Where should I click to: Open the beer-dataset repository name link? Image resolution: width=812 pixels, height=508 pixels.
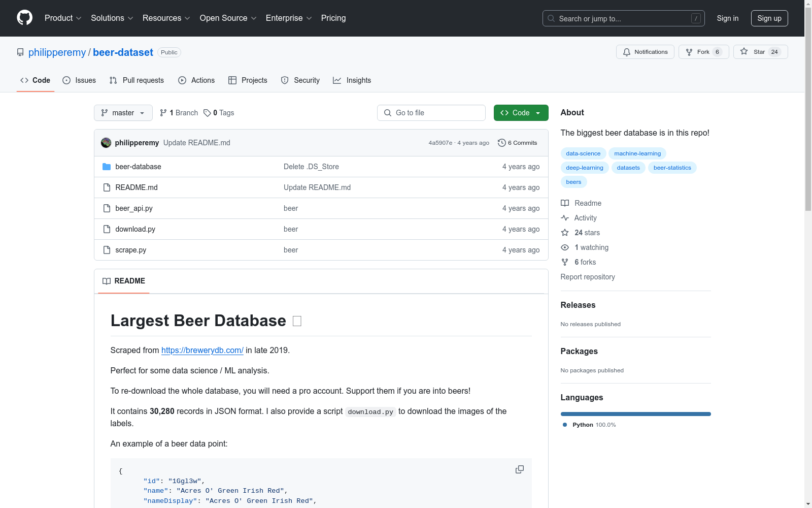123,52
